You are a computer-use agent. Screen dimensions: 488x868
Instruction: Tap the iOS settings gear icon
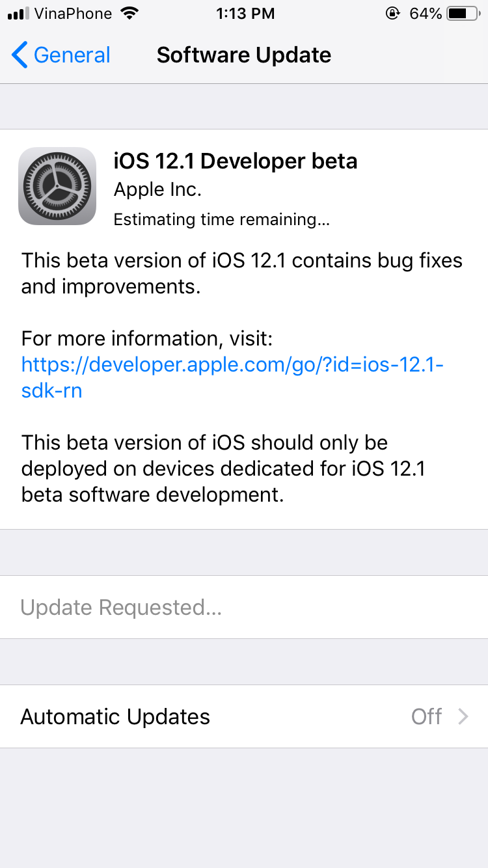pyautogui.click(x=57, y=186)
